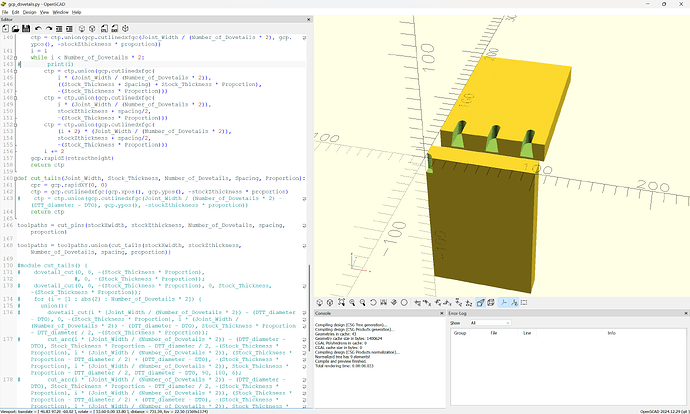Click the New file icon in editor toolbar

click(x=6, y=29)
